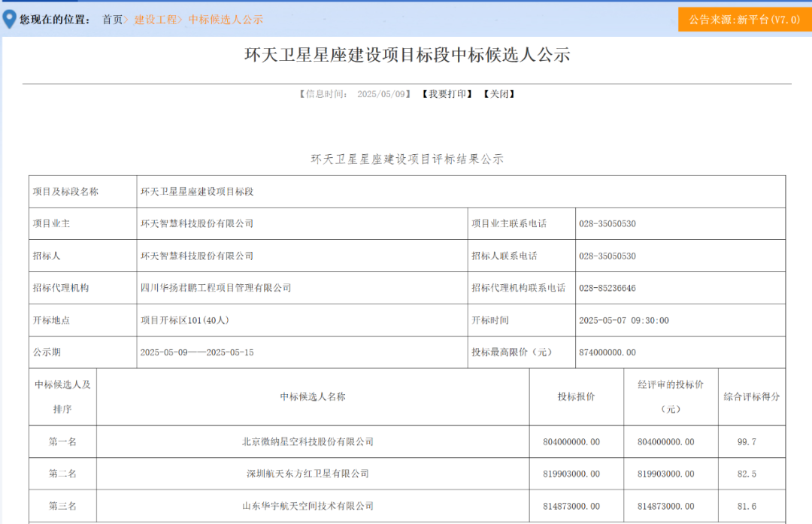Click the 招标人 label cell
The height and width of the screenshot is (524, 812).
click(83, 256)
